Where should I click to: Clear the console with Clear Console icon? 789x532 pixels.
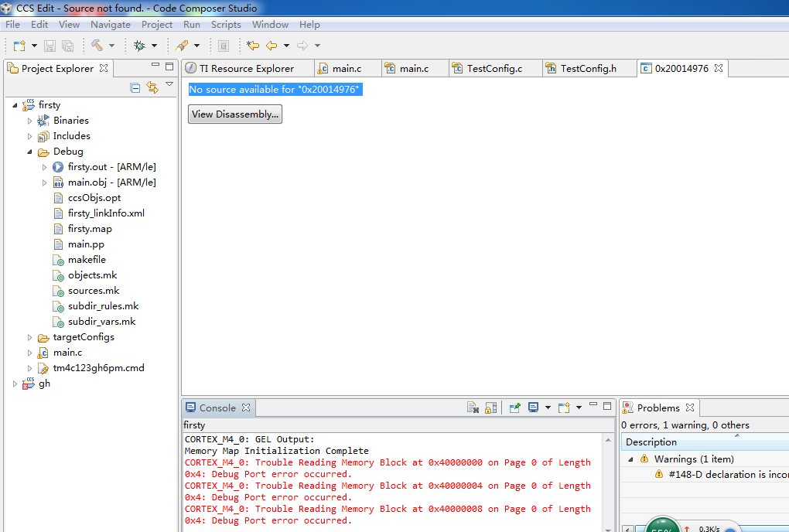click(x=473, y=408)
